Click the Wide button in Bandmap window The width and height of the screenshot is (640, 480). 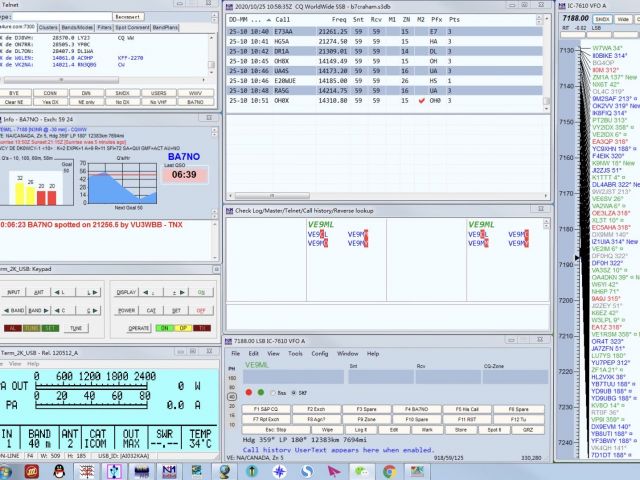[x=623, y=19]
